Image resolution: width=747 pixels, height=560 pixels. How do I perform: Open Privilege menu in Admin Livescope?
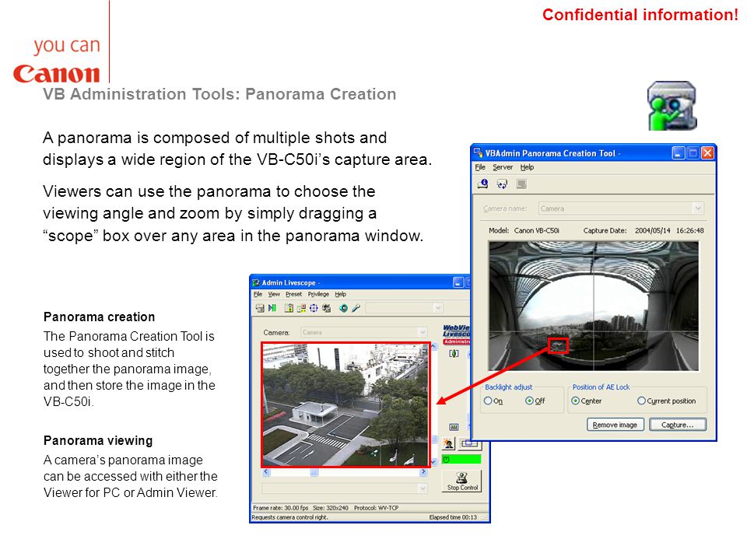[318, 294]
